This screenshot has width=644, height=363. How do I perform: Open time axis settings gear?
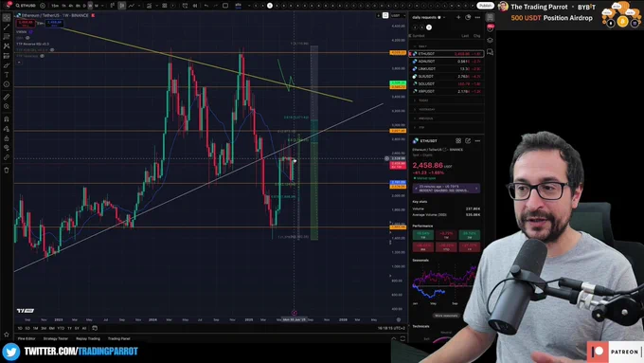click(x=399, y=319)
